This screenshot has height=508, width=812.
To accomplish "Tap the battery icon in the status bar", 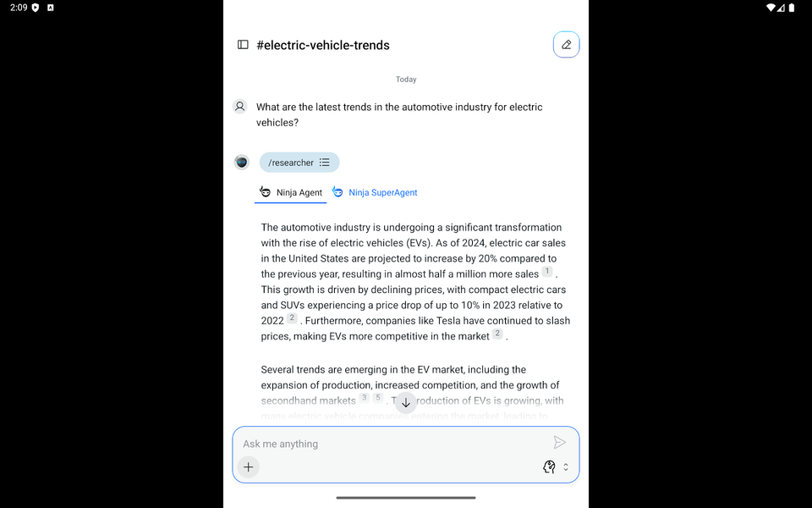I will 792,8.
